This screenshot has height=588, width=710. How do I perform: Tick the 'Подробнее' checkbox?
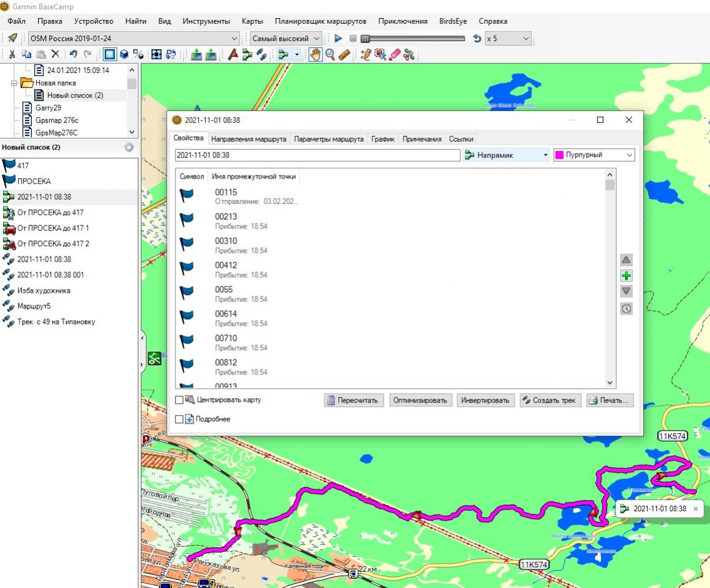pos(180,419)
